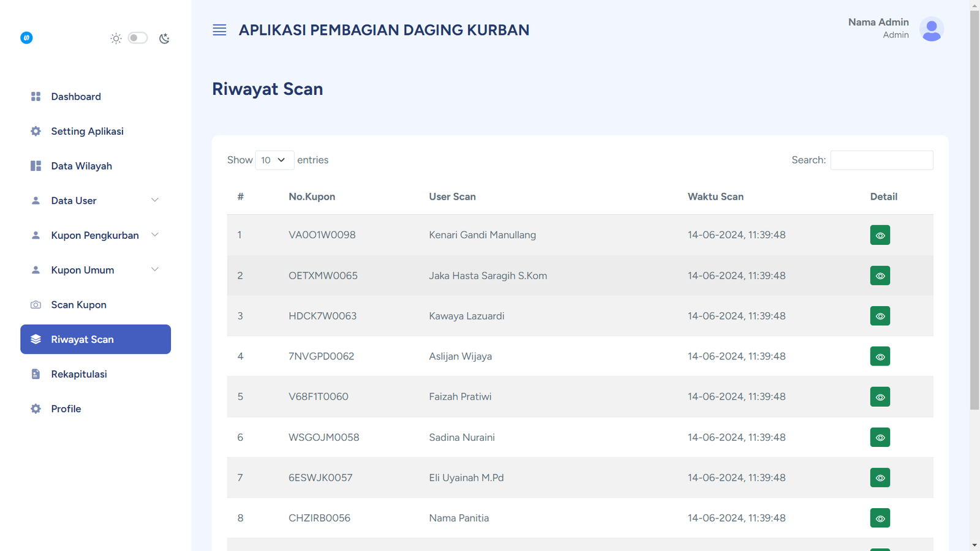Click the Scan Kupon camera icon
980x551 pixels.
[x=36, y=305]
